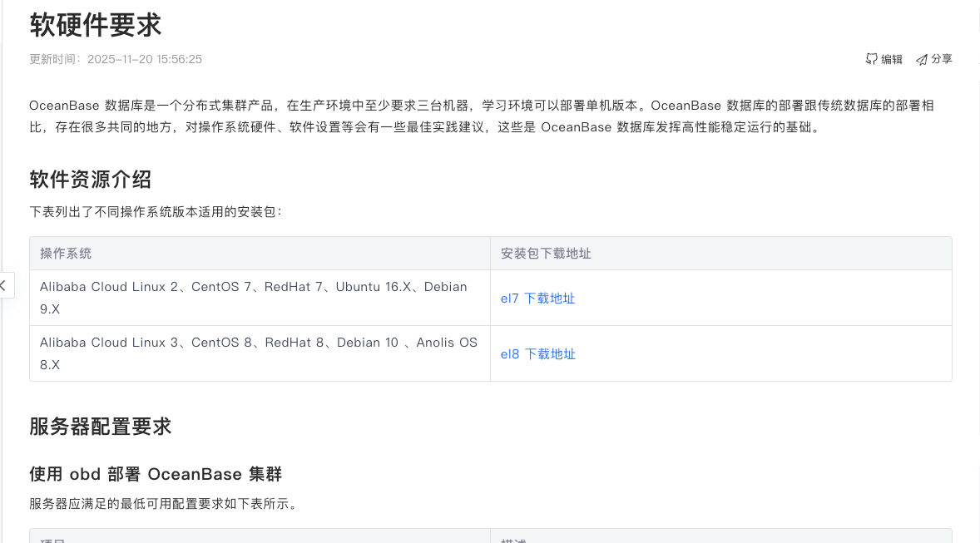Jump to the 软件资源介绍 heading

90,179
